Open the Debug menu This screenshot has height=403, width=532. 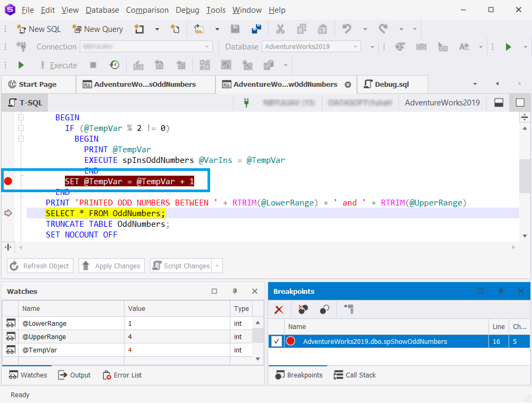click(x=187, y=10)
